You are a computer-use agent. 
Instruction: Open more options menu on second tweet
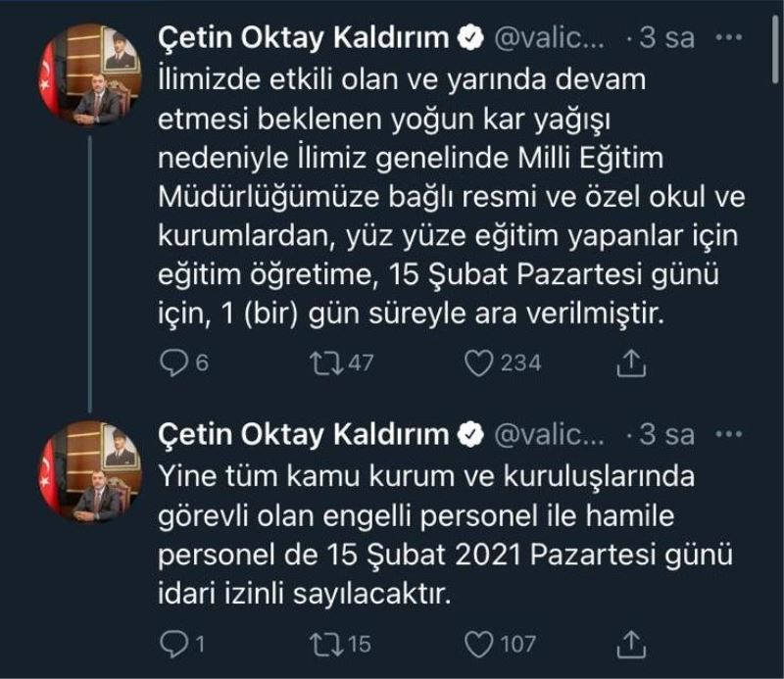(x=730, y=434)
